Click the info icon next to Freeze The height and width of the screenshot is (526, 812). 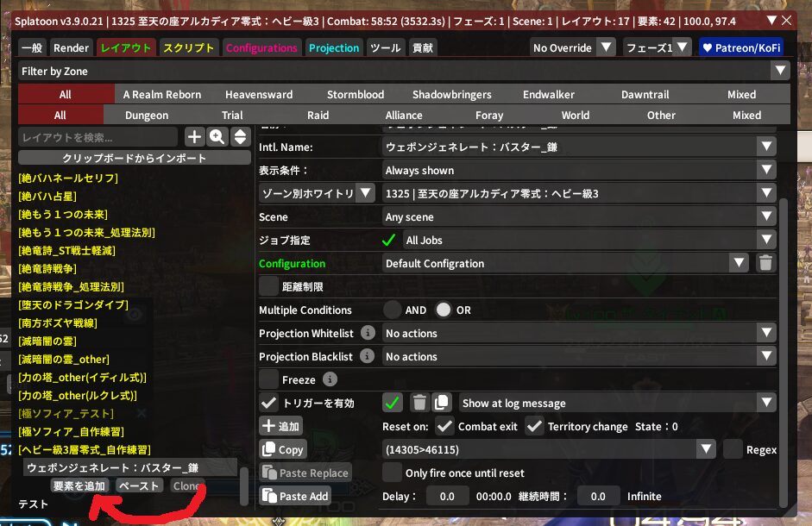click(x=330, y=379)
